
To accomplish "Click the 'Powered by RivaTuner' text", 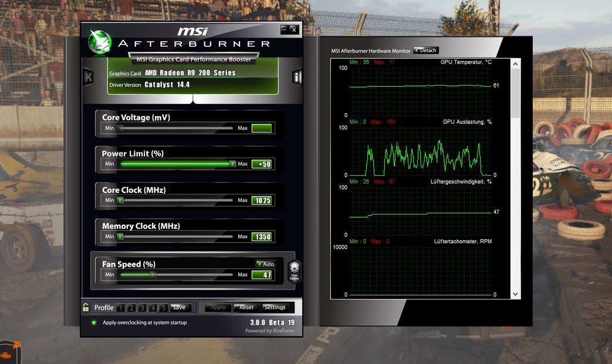I will tap(270, 331).
